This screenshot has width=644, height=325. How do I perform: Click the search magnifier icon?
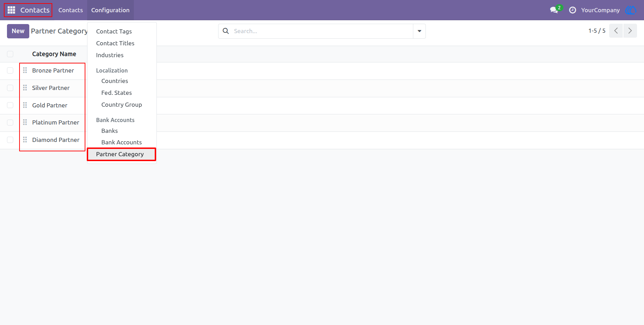(226, 31)
